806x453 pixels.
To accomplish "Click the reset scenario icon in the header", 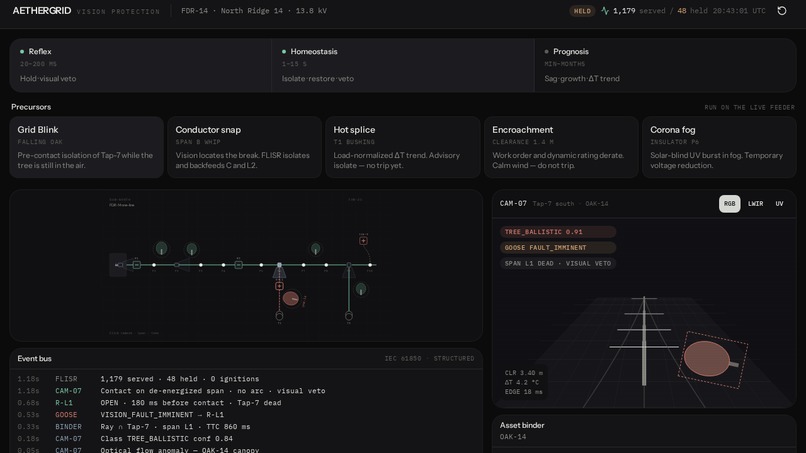I will pos(781,11).
